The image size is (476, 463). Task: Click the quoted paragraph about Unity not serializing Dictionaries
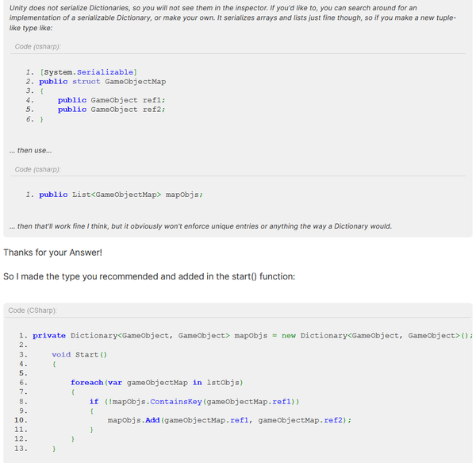[232, 17]
